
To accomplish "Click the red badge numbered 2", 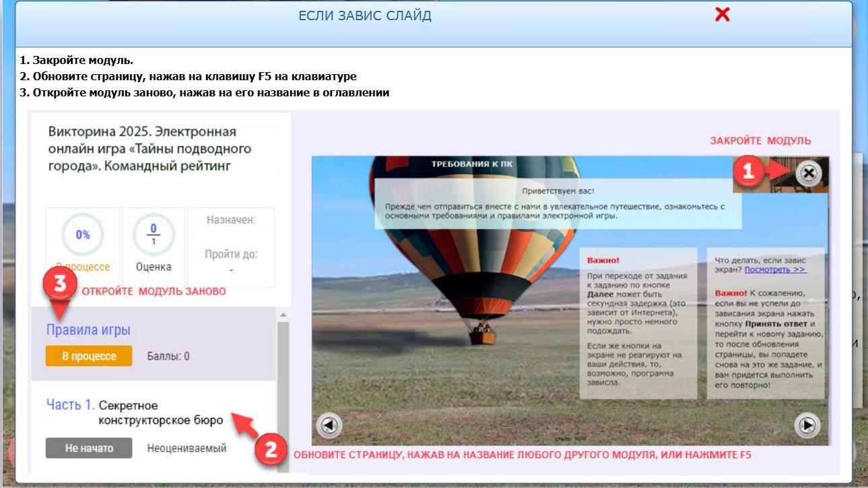I will [270, 450].
